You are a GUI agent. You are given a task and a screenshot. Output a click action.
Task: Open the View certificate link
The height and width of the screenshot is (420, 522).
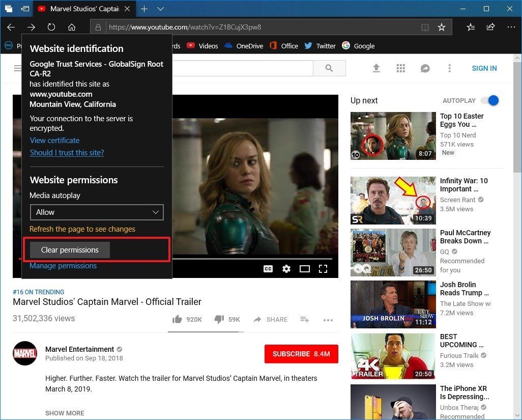[x=54, y=140]
